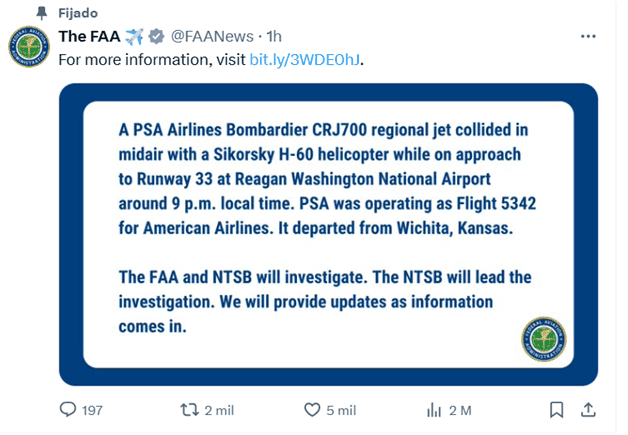Share the tweet using the upload arrow icon
This screenshot has width=628, height=435.
pyautogui.click(x=589, y=410)
